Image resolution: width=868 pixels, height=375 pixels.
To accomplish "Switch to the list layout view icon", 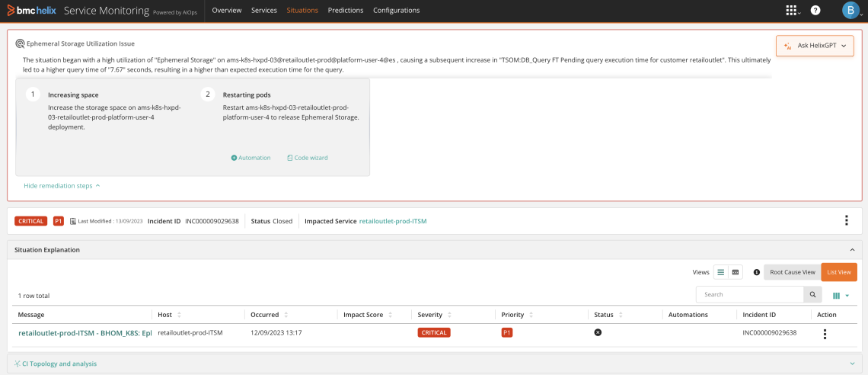I will pos(720,272).
